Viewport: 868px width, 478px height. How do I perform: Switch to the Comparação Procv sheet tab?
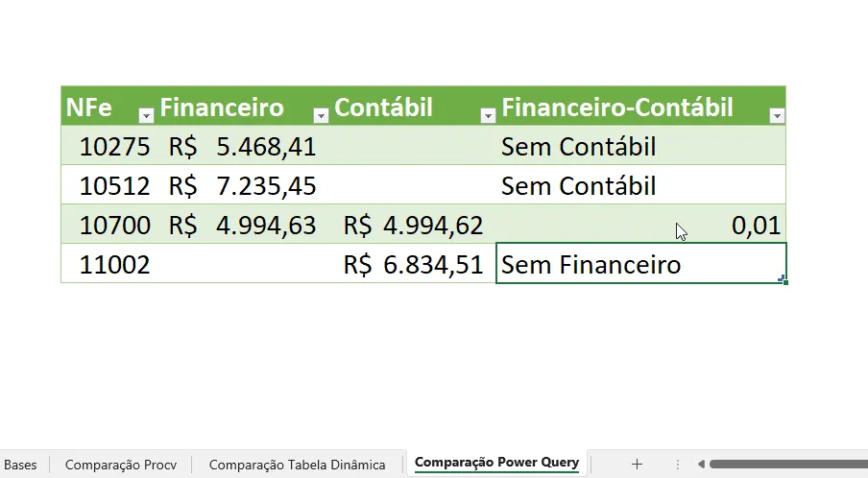(x=121, y=465)
